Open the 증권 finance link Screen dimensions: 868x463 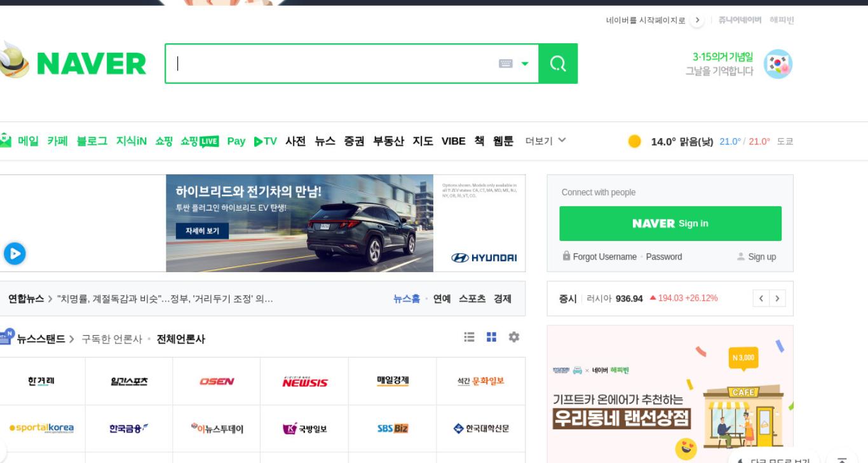tap(354, 141)
